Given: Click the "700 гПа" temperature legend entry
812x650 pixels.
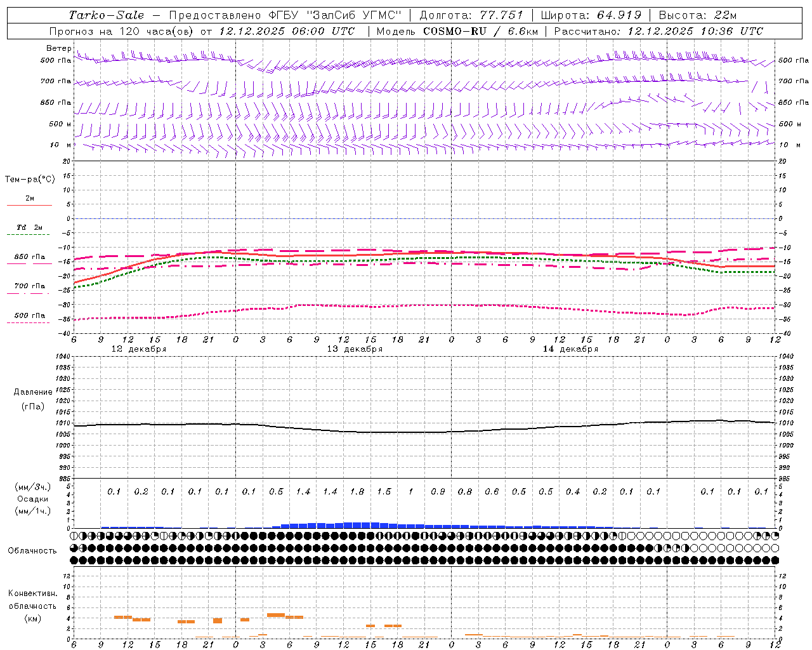Looking at the screenshot, I should point(29,286).
